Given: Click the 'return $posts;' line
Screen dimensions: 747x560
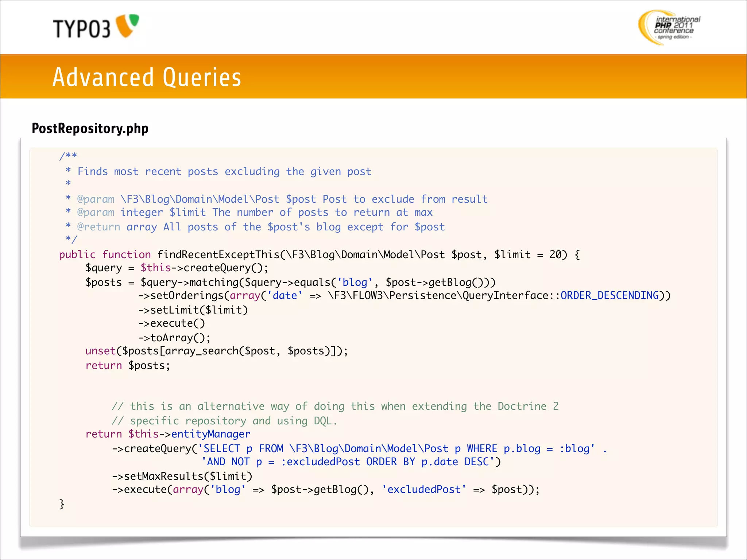Looking at the screenshot, I should click(x=128, y=365).
